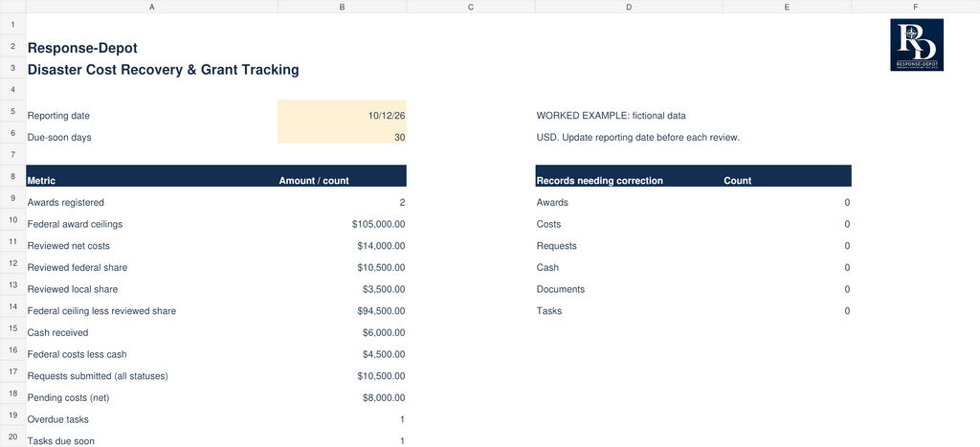
Task: Click the $14,000.00 cell
Action: click(342, 240)
